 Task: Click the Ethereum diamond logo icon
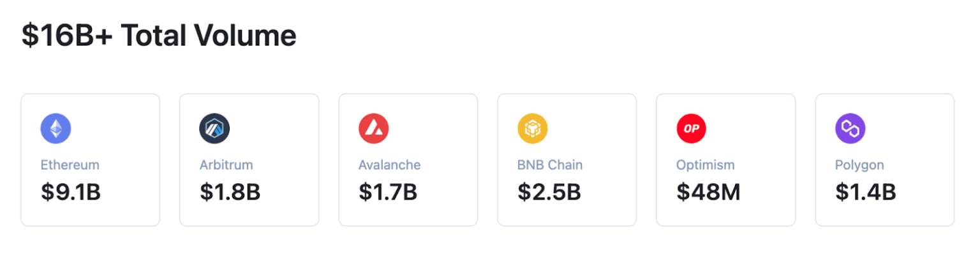tap(56, 128)
